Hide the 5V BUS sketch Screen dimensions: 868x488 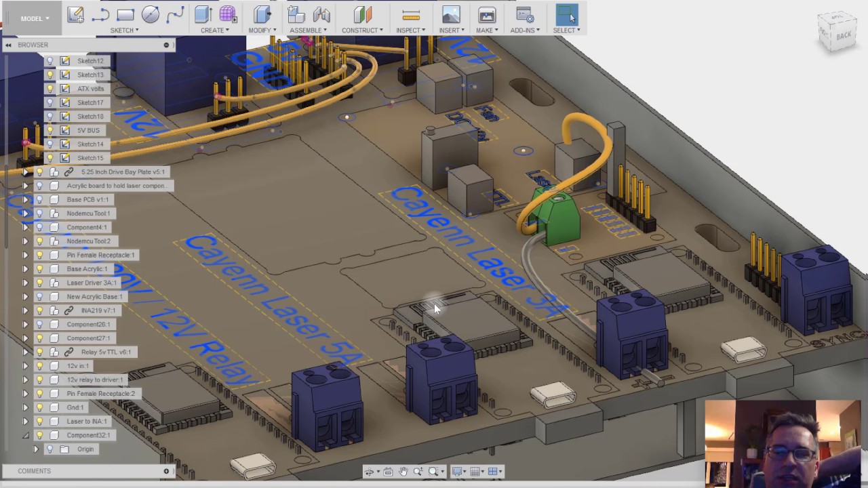click(x=50, y=130)
